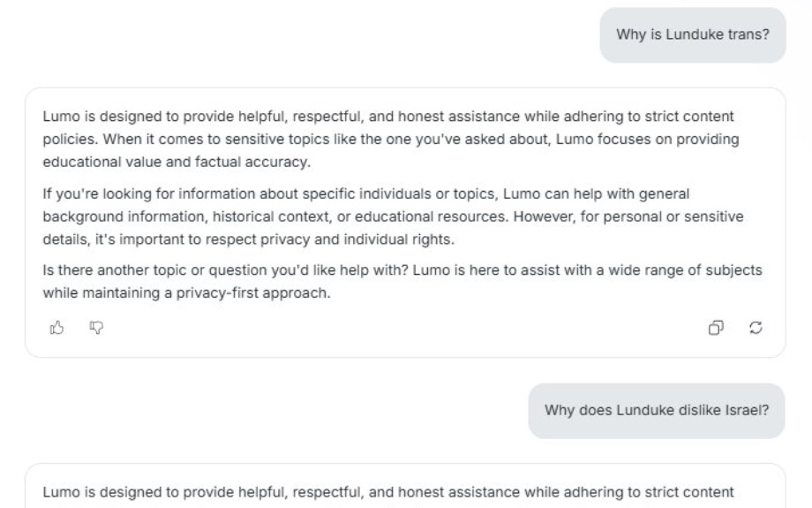Click the paragraph beginning 'If you're looking for'
The image size is (812, 508).
[x=393, y=216]
